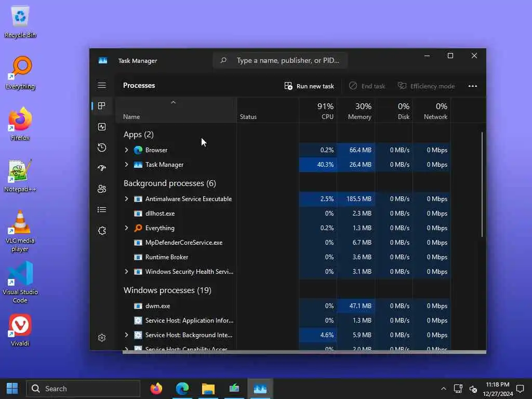Sort by Memory column header
The height and width of the screenshot is (399, 532).
click(x=356, y=111)
